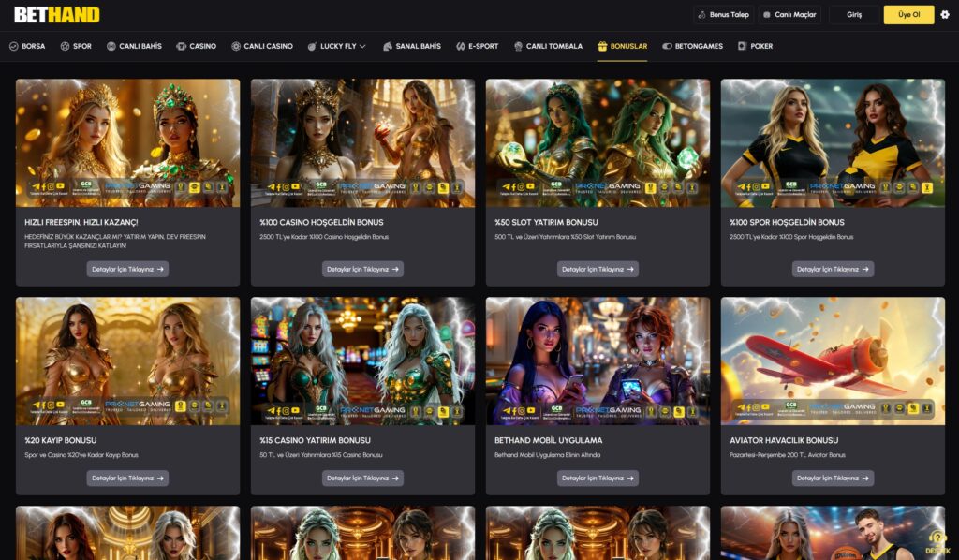959x560 pixels.
Task: Click the Canlı Maçlar button
Action: coord(789,15)
